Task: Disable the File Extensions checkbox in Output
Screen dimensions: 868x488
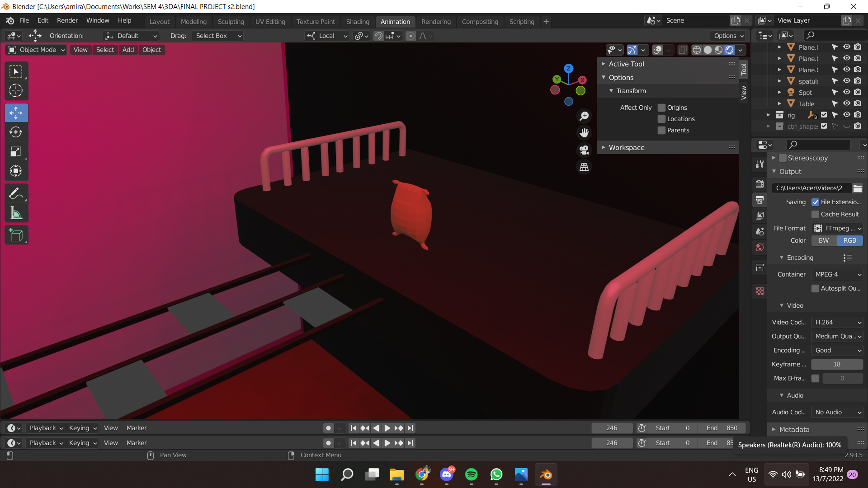Action: coord(815,202)
